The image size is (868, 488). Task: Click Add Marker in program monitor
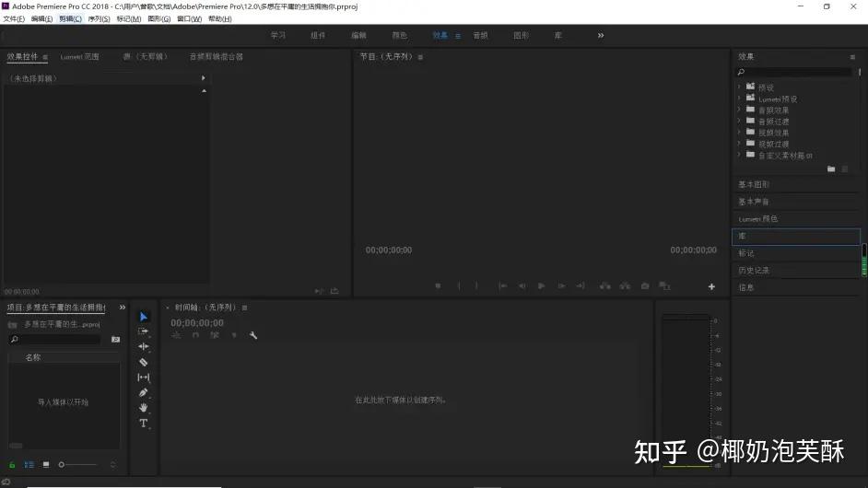coord(438,286)
